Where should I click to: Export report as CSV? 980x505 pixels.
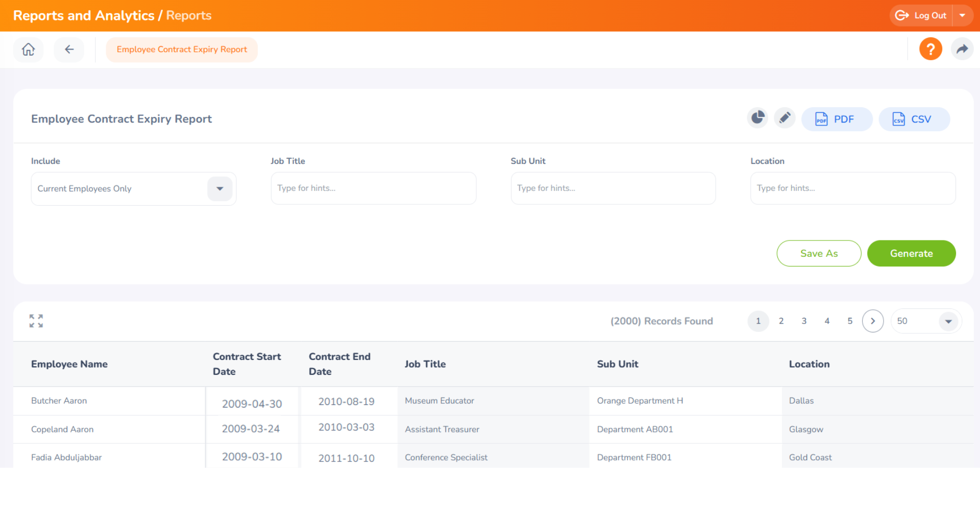914,119
